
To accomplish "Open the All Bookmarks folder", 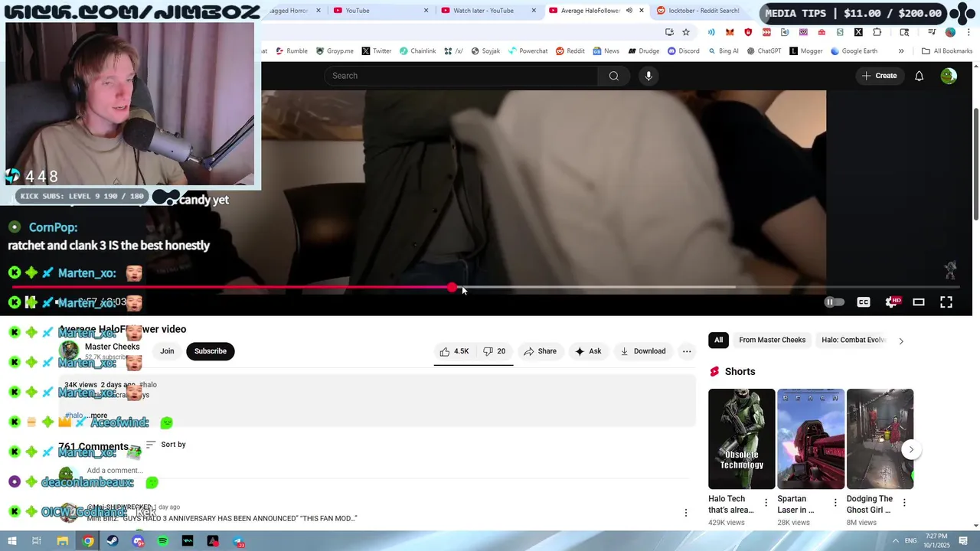I will point(947,51).
